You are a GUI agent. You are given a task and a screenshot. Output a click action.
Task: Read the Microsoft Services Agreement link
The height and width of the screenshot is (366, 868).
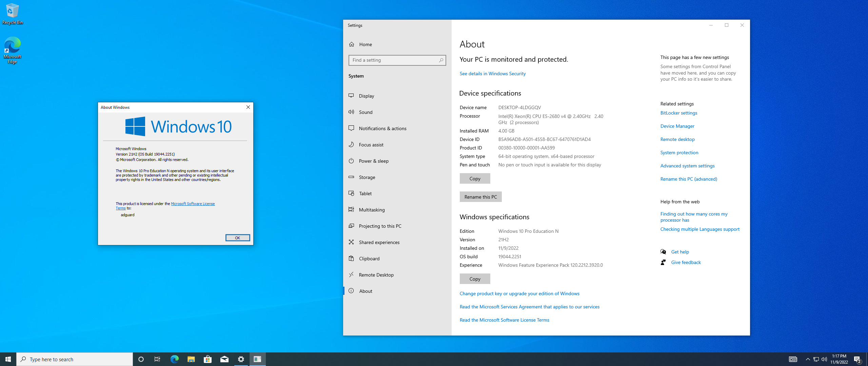[529, 307]
